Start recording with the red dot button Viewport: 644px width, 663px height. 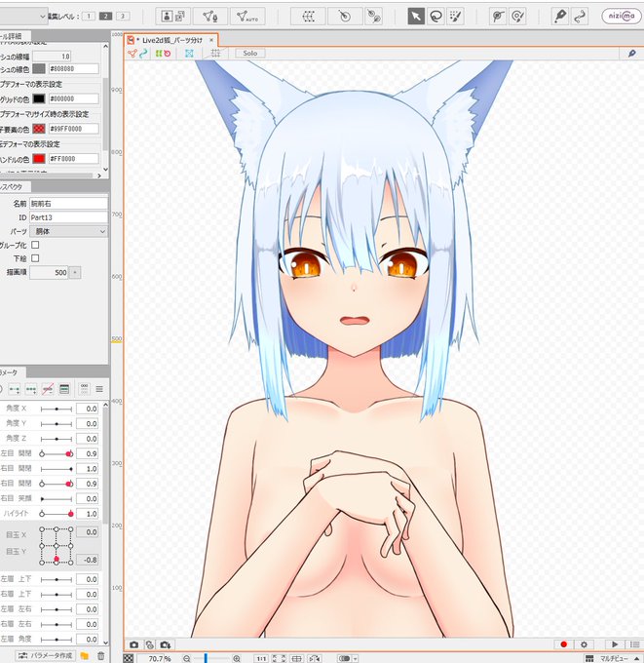pos(564,644)
